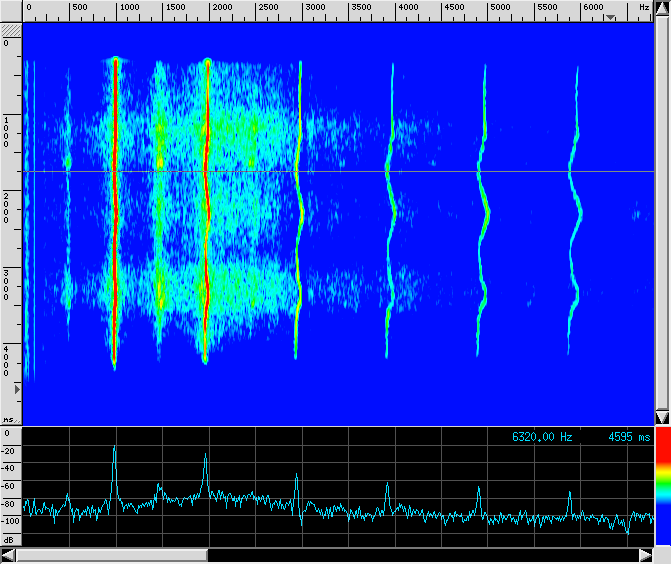Screen dimensions: 671x564
Task: Click the vertical scrollbar track
Action: [x=661, y=200]
